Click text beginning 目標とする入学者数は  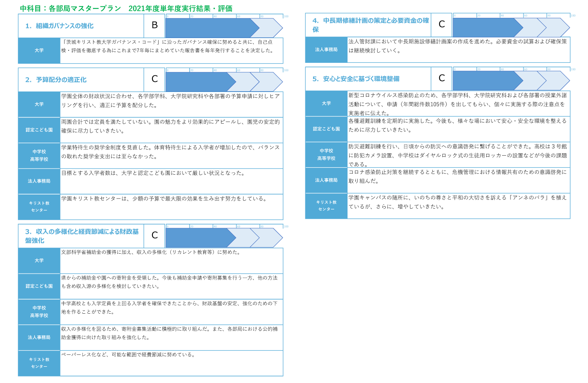(x=153, y=173)
